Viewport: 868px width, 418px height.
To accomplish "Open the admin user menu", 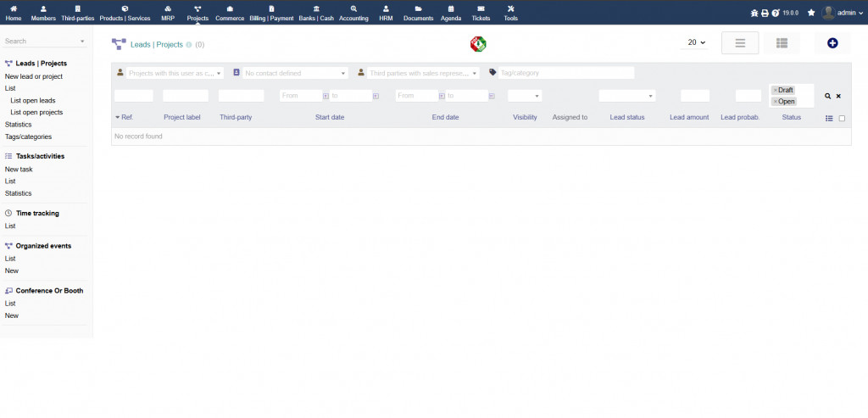I will pos(842,13).
